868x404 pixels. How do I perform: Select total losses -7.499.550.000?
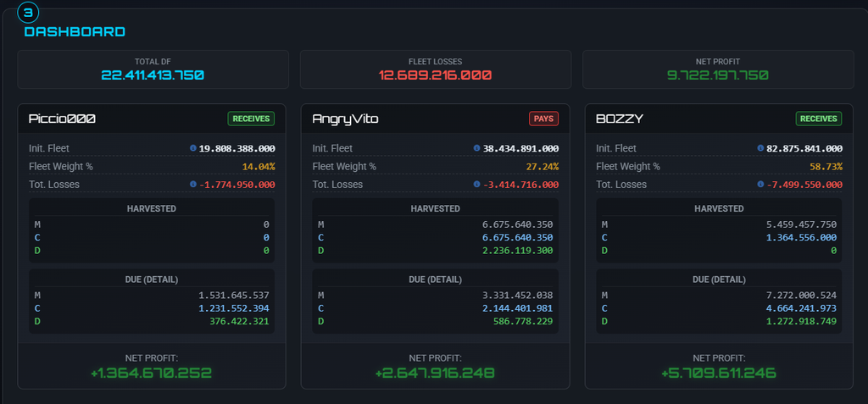click(x=804, y=185)
